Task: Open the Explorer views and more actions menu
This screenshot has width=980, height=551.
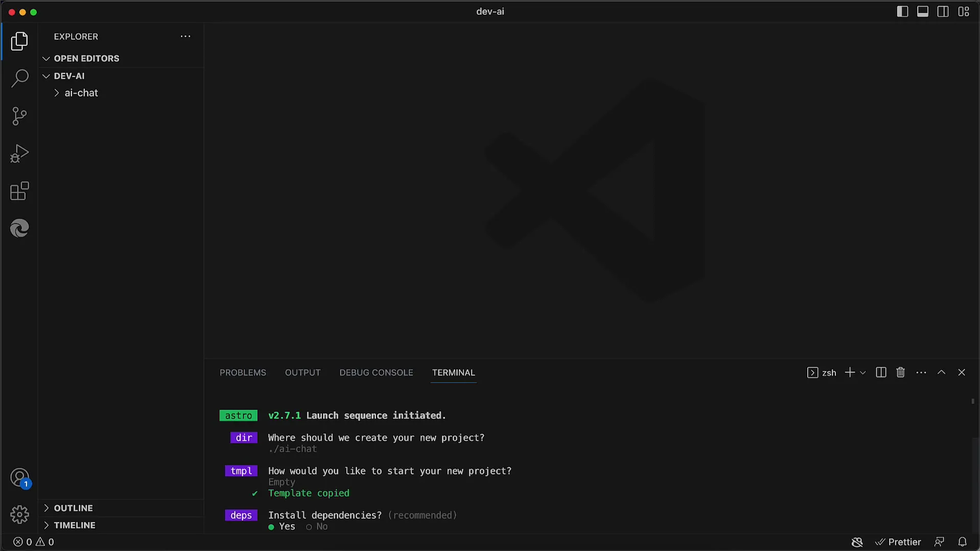Action: 185,36
